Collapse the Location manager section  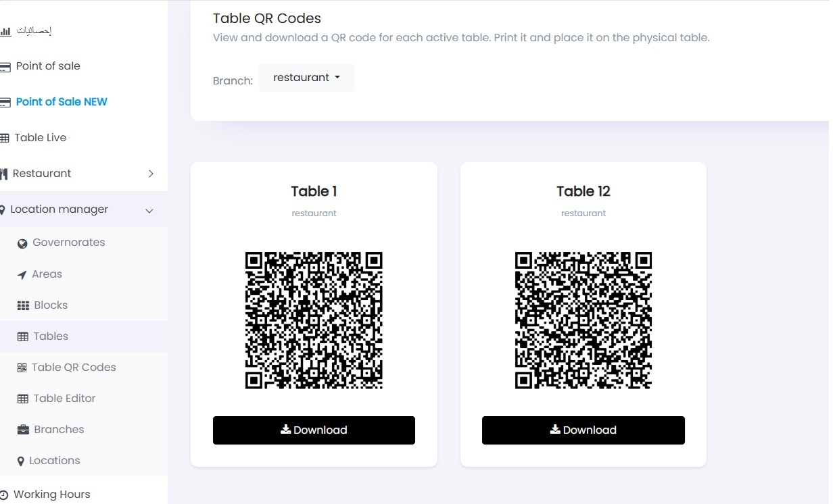[149, 210]
